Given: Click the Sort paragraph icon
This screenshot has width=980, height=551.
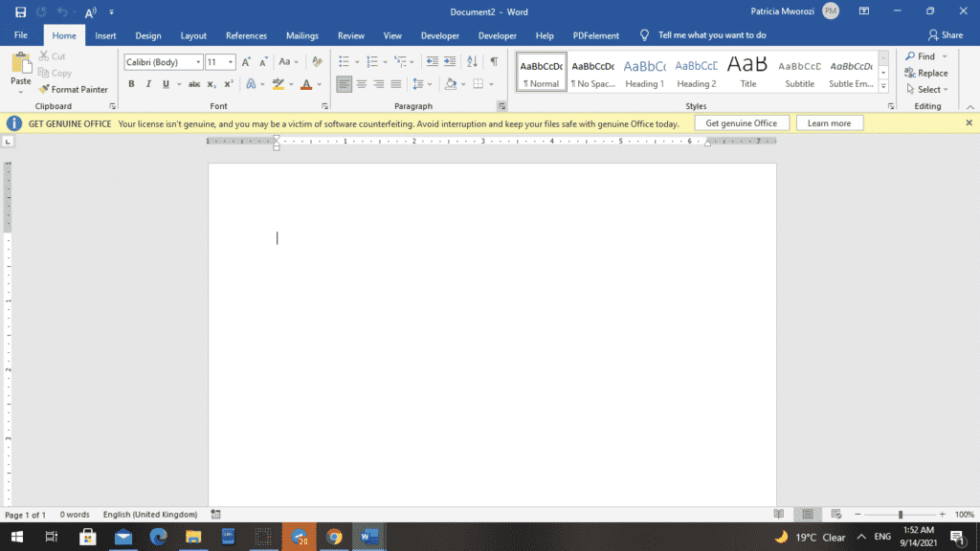Looking at the screenshot, I should (x=472, y=62).
